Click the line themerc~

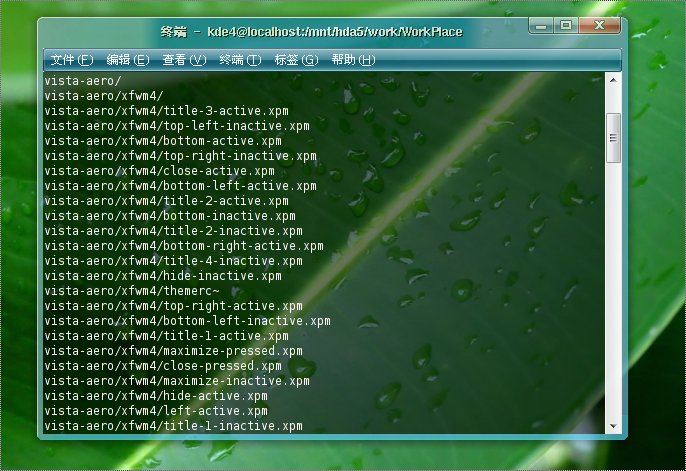(x=132, y=291)
